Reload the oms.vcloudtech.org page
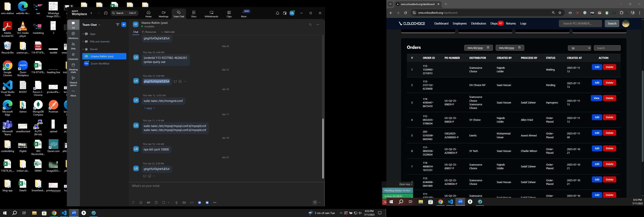 point(406,13)
